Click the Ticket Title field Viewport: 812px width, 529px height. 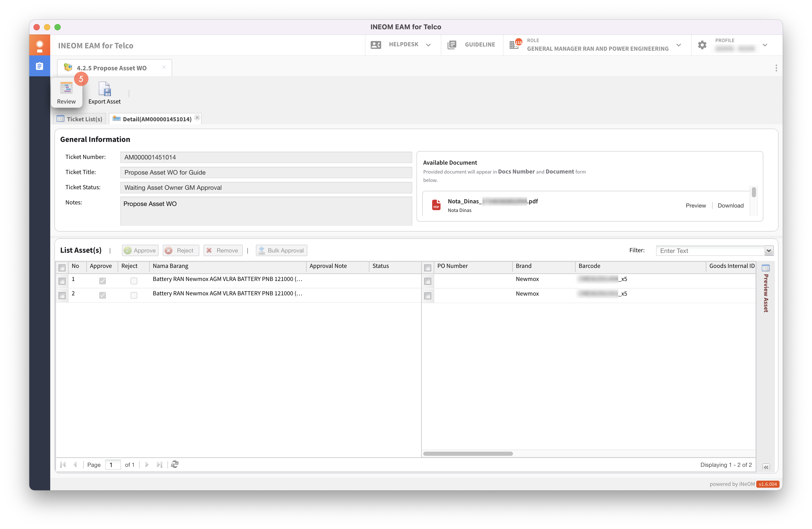[x=266, y=172]
